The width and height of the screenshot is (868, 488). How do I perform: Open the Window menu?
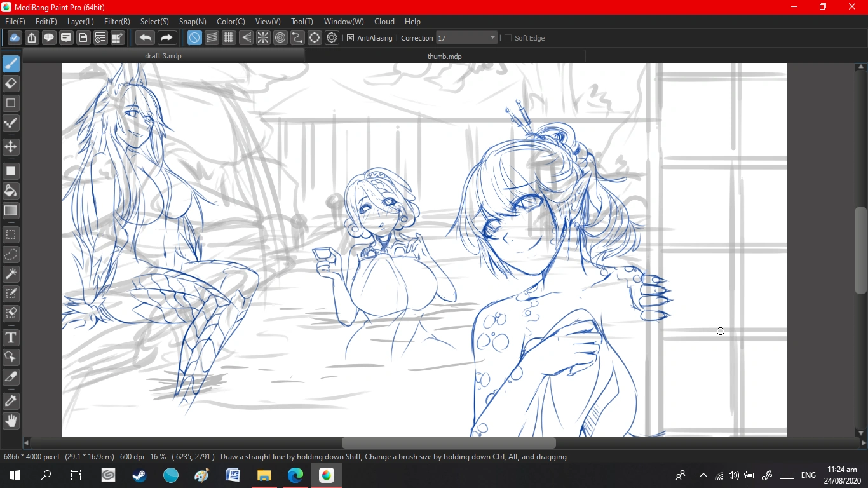[344, 22]
